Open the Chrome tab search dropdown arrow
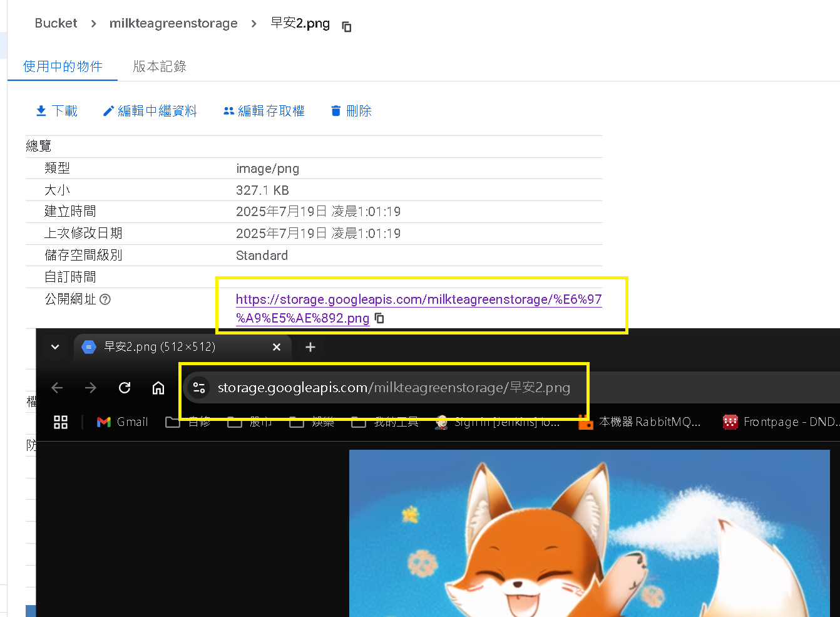Viewport: 840px width, 617px height. pyautogui.click(x=55, y=347)
